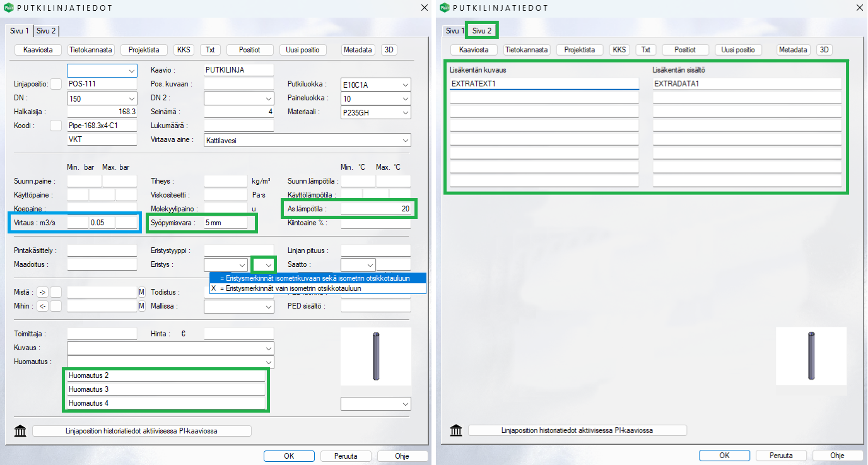Click the Syöpymisvara field with 5 mm
The width and height of the screenshot is (868, 465).
(x=225, y=223)
